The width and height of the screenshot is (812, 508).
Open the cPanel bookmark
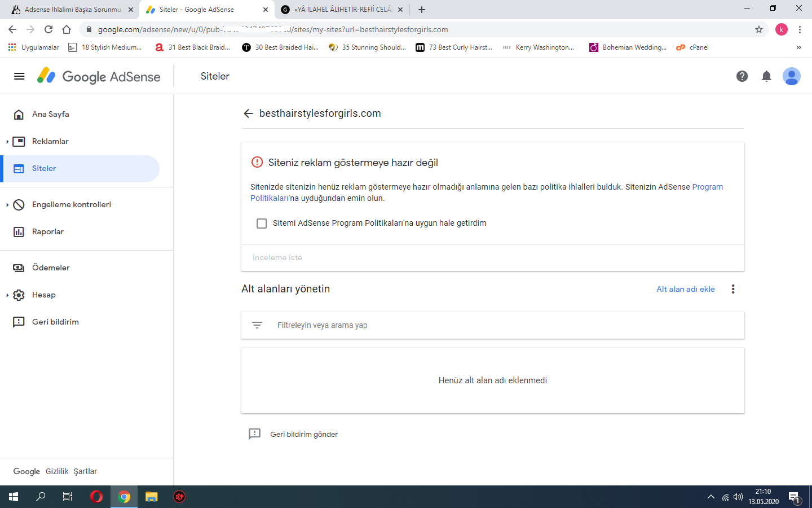[x=692, y=47]
